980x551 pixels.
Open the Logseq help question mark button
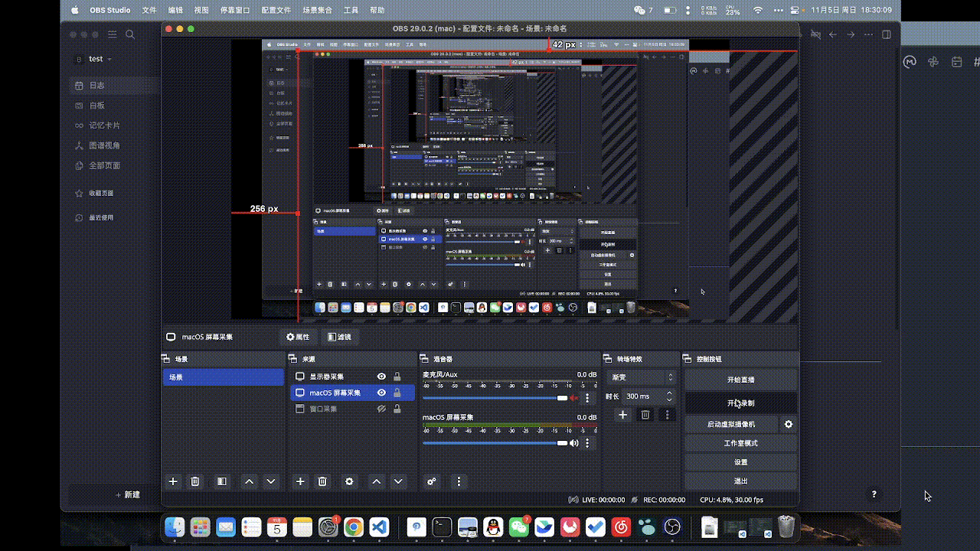[x=874, y=494]
